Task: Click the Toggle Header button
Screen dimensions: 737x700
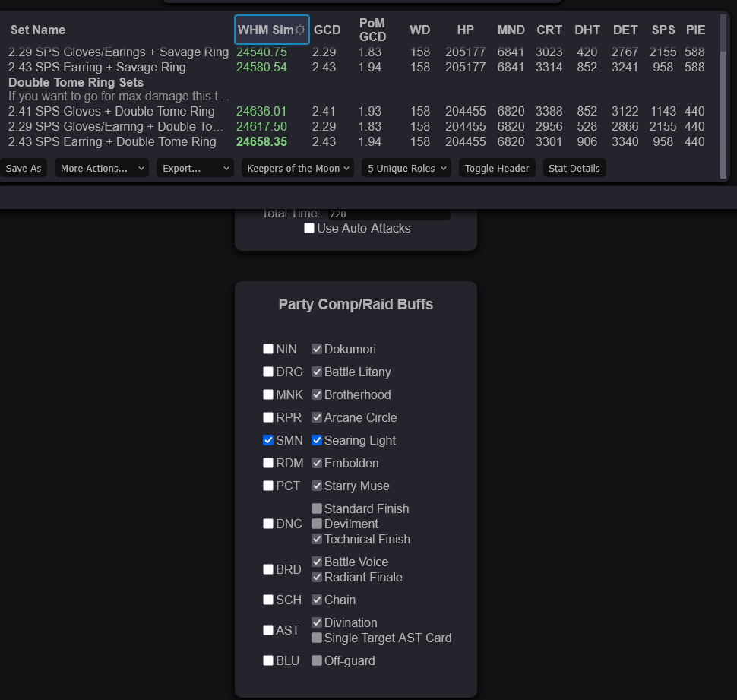Action: pos(497,168)
